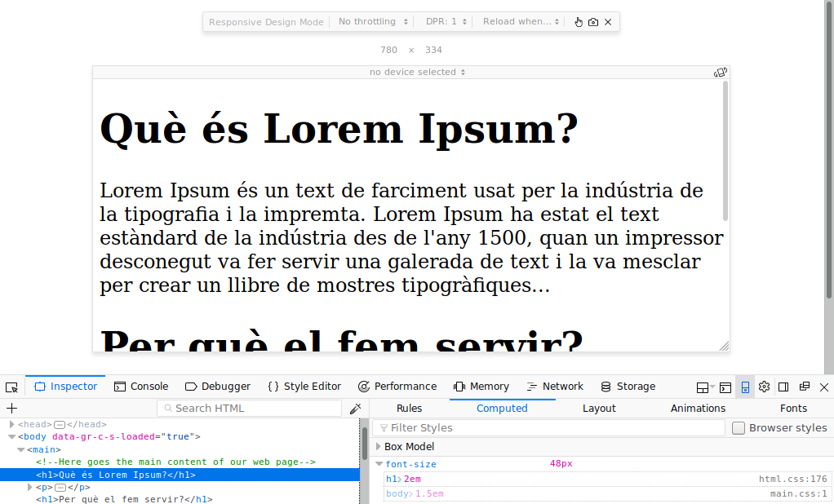This screenshot has width=834, height=504.
Task: Rotate the viewport orientation
Action: tap(720, 73)
